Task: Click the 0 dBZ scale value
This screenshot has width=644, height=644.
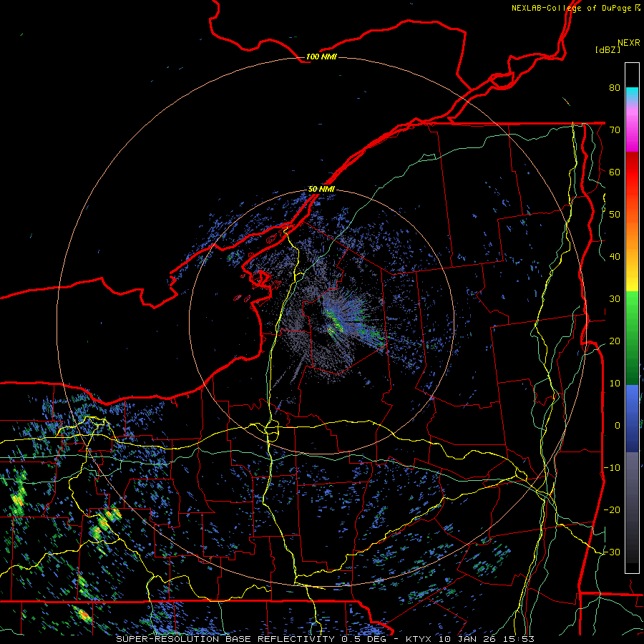Action: click(x=618, y=426)
